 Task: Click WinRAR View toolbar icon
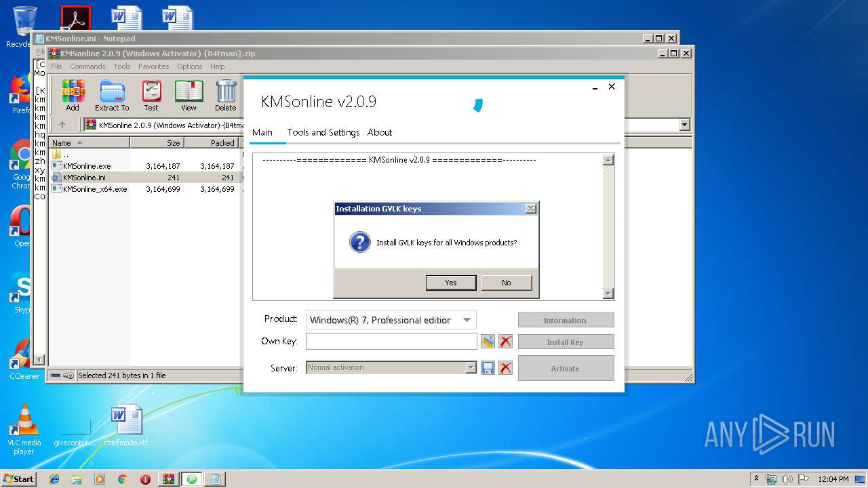[x=189, y=96]
